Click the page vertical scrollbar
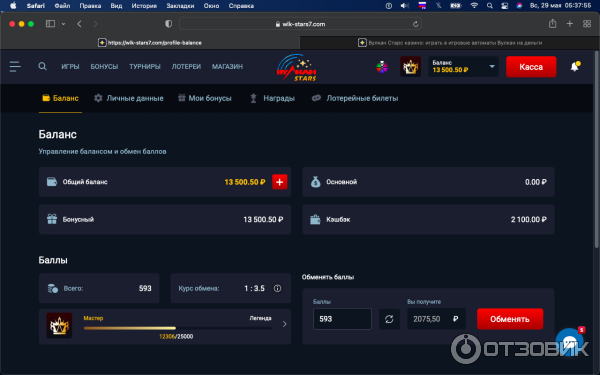Image resolution: width=600 pixels, height=375 pixels. click(x=596, y=149)
